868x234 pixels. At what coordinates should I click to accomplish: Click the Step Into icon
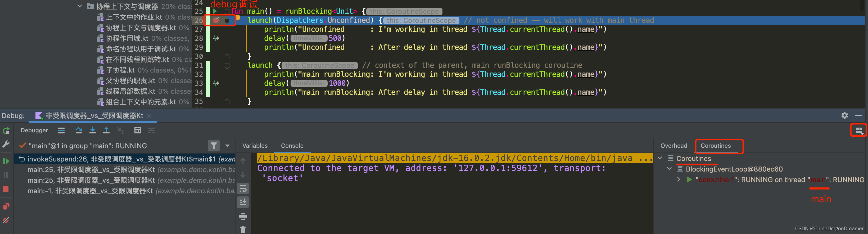93,130
